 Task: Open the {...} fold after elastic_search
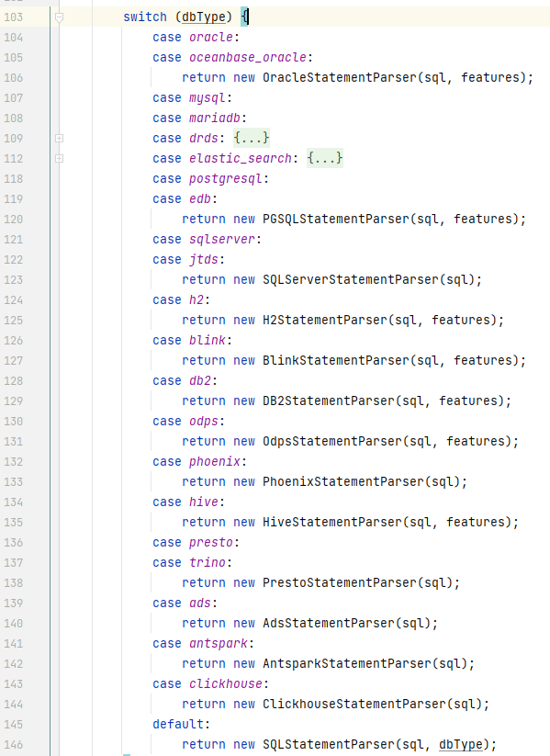click(x=325, y=158)
